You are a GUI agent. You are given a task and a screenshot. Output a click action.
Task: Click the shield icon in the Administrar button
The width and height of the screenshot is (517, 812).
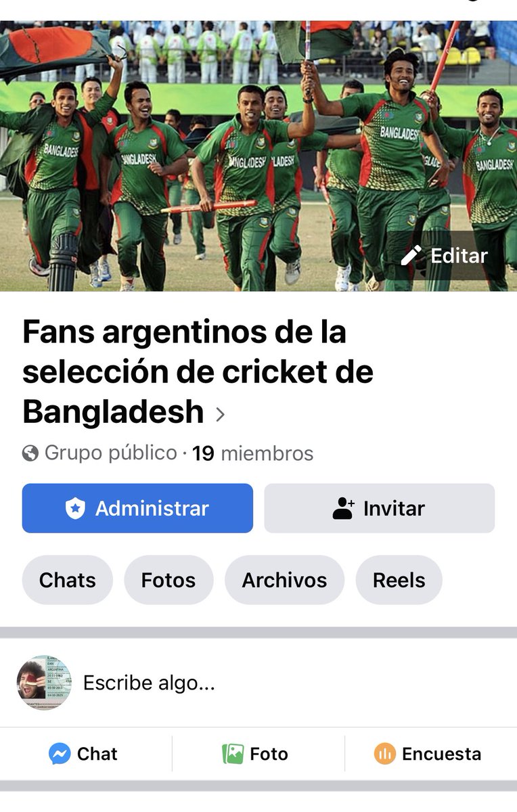(x=75, y=509)
